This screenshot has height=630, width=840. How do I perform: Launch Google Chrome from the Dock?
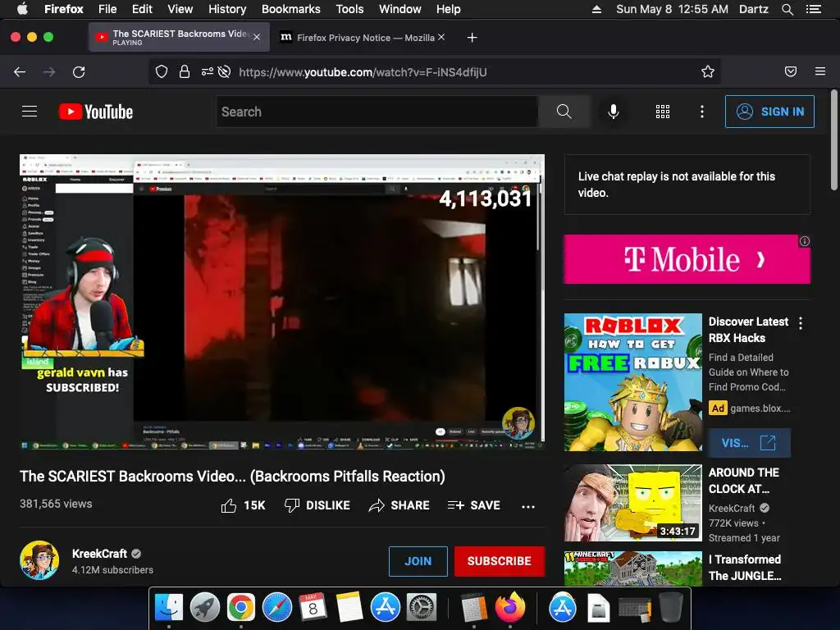point(240,608)
